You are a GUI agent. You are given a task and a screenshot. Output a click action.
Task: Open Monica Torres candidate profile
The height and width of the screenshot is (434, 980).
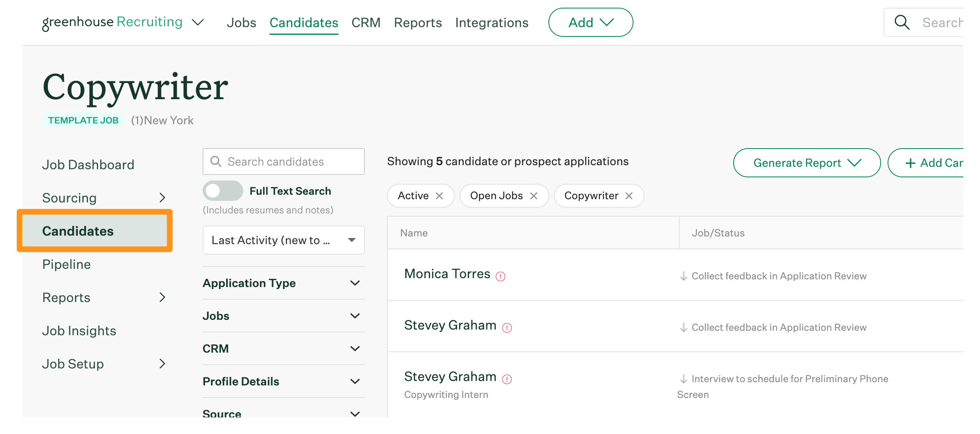(x=447, y=274)
